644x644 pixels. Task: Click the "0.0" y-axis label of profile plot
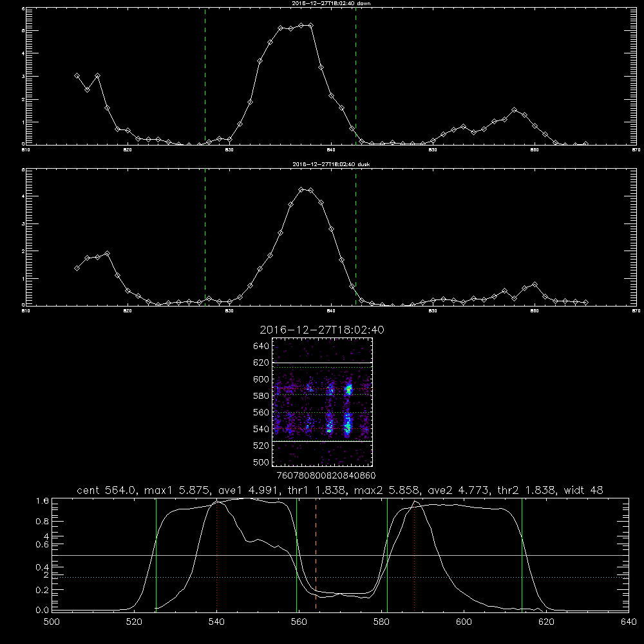coord(43,610)
